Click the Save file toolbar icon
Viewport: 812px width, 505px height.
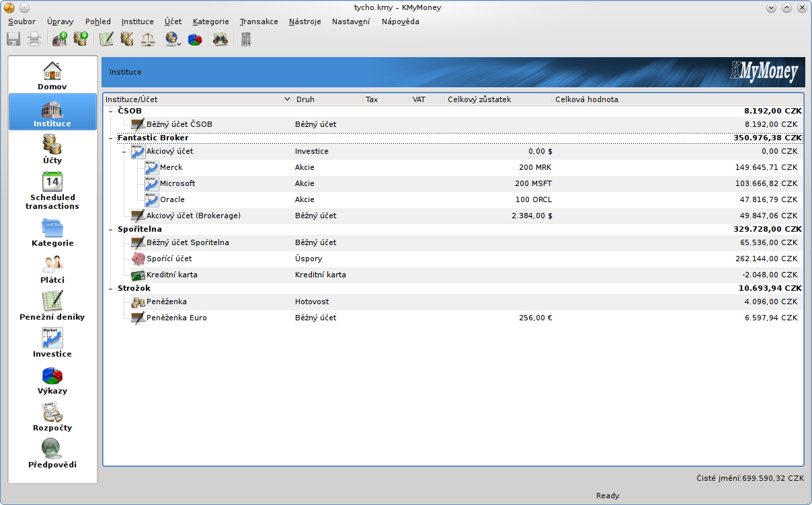pos(13,40)
